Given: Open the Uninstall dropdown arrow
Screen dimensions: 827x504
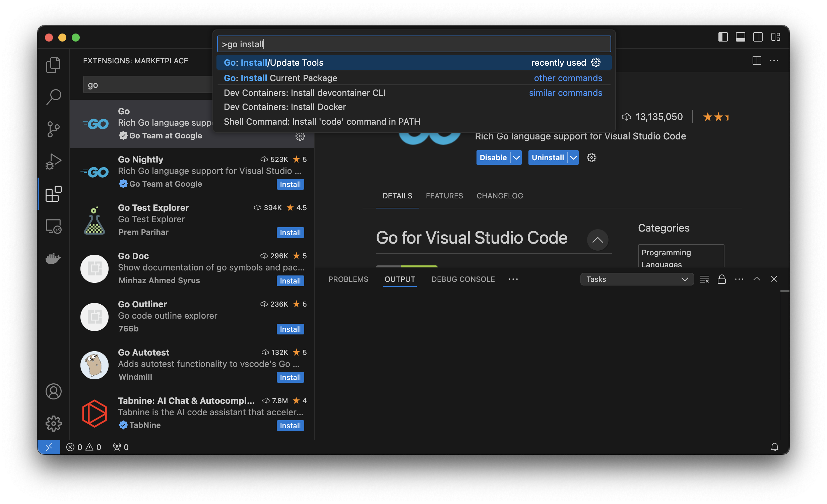Looking at the screenshot, I should pos(573,157).
